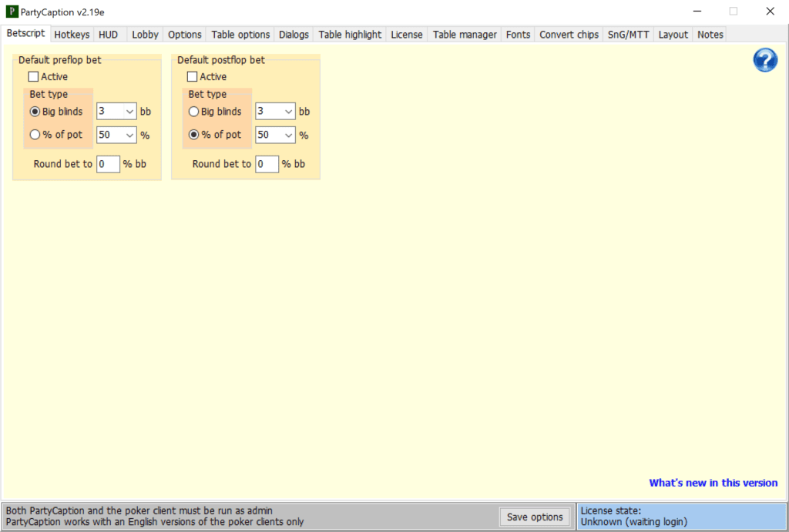This screenshot has width=789, height=532.
Task: Switch to the Hotkeys tab
Action: [x=72, y=34]
